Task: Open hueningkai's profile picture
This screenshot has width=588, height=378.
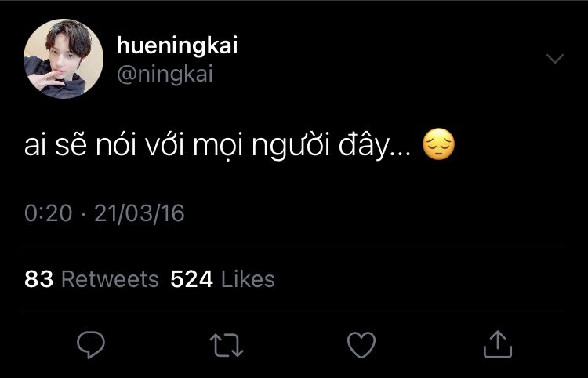Action: (x=64, y=59)
